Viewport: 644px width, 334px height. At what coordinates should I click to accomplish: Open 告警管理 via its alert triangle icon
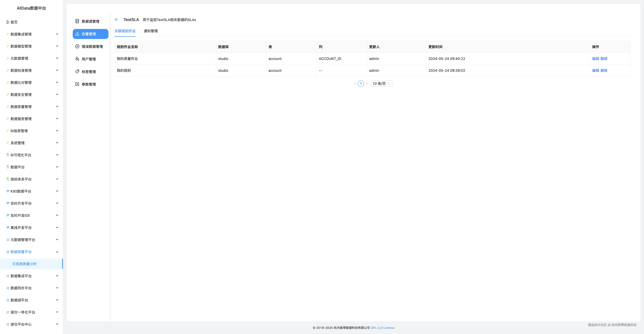click(77, 34)
